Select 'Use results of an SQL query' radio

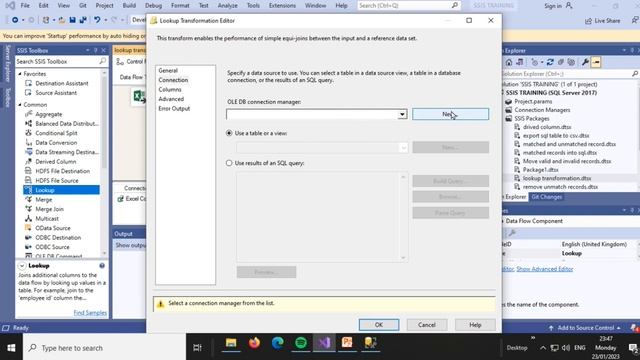pos(229,163)
